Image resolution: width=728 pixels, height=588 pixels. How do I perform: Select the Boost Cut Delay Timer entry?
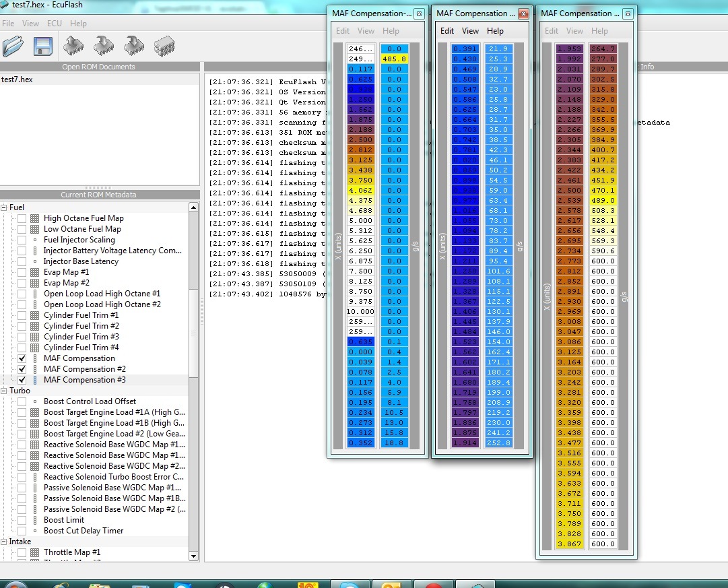(84, 531)
